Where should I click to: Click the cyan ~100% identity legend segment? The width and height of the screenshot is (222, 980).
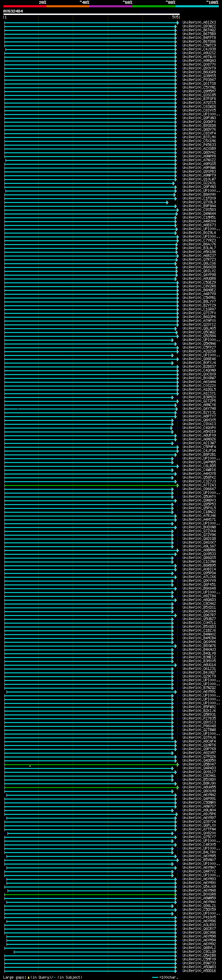pos(197,6)
